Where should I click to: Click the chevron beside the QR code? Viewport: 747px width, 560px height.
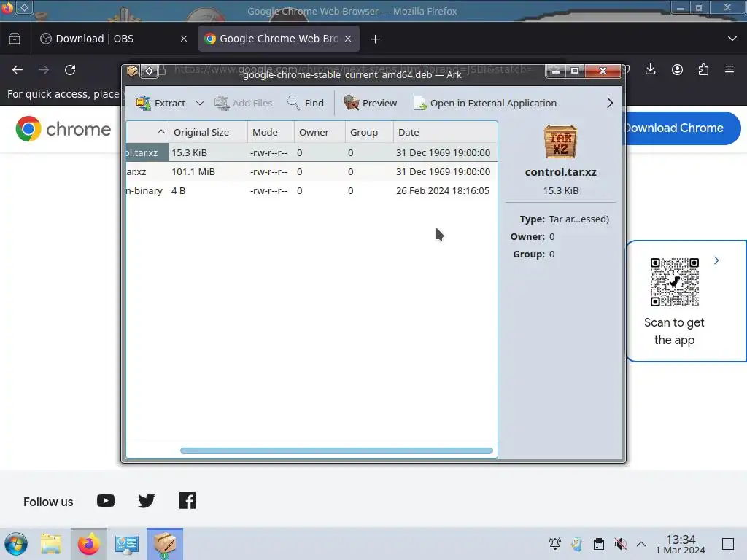(x=716, y=260)
